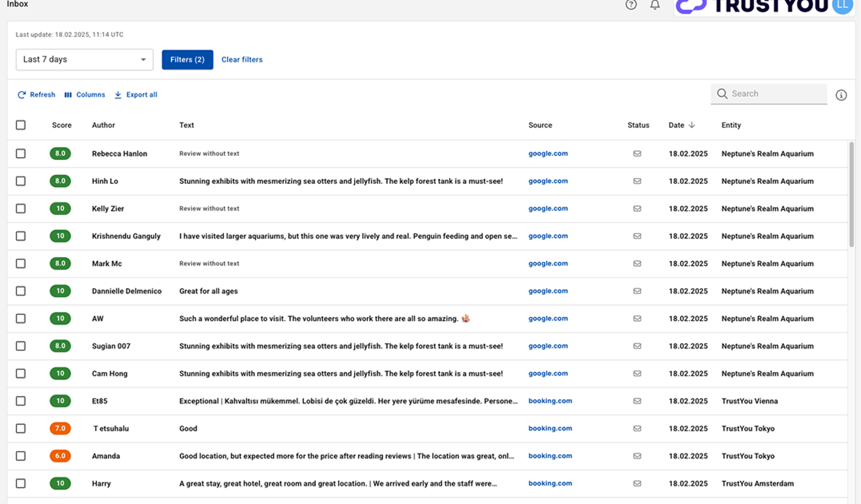Click the Text column header

point(186,125)
